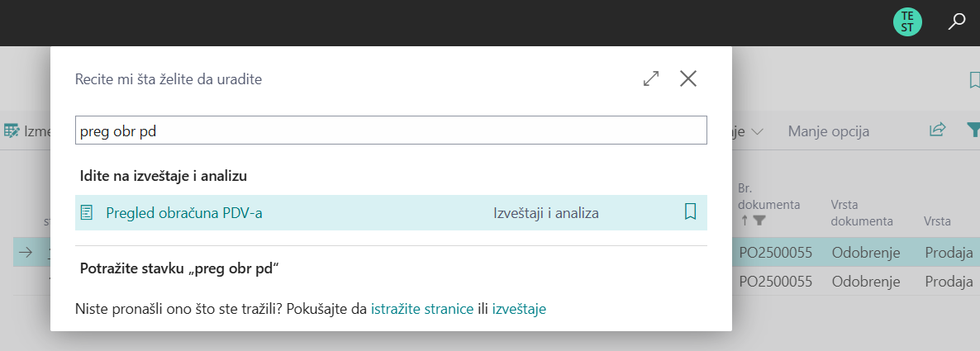This screenshot has height=351, width=980.
Task: Open the Pregled obračuna PDV-a report
Action: point(184,213)
